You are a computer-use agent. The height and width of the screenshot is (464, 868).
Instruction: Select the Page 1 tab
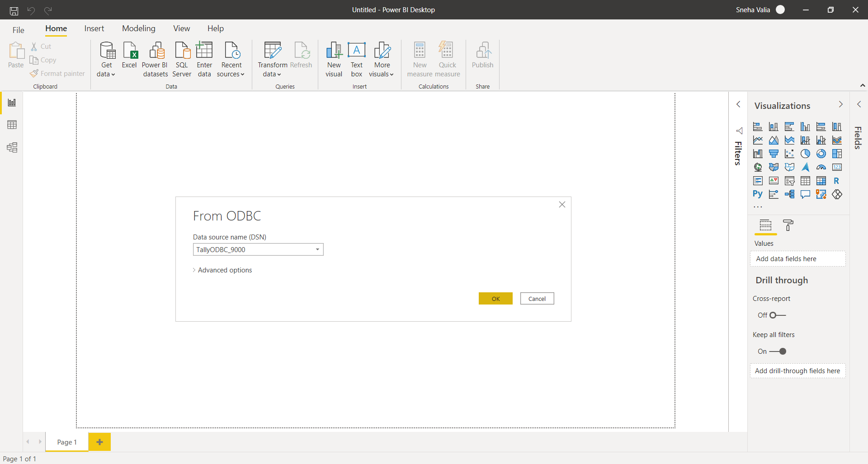(67, 442)
